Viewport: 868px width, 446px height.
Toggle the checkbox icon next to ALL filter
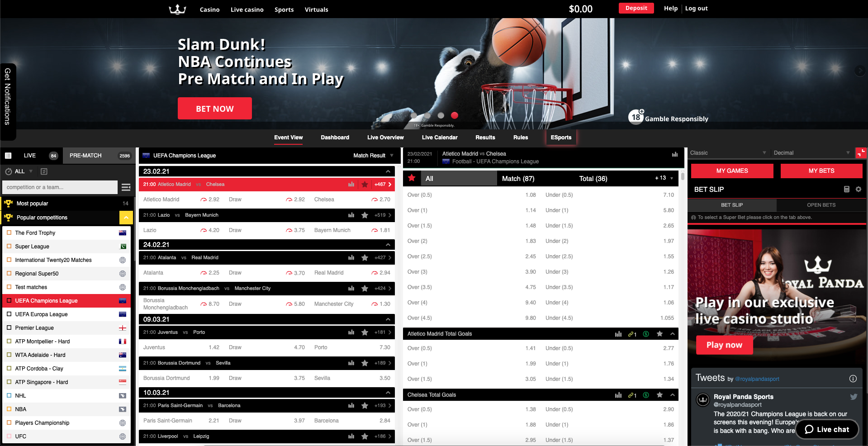pyautogui.click(x=44, y=171)
